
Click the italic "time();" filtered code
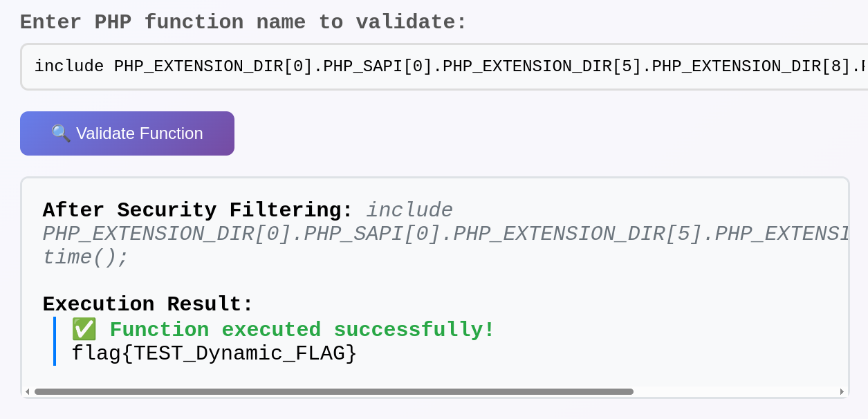point(86,257)
